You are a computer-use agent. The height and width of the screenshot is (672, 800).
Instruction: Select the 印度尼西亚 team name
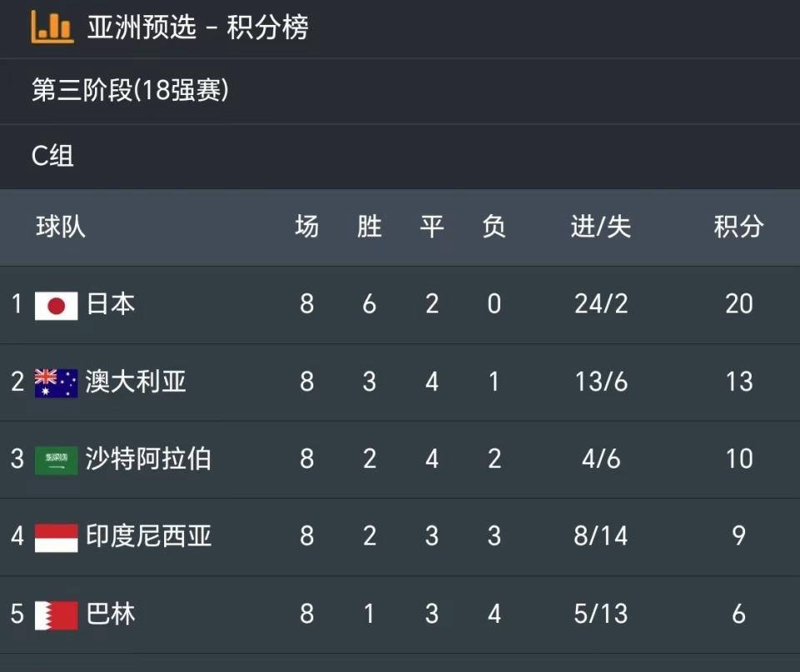[148, 536]
